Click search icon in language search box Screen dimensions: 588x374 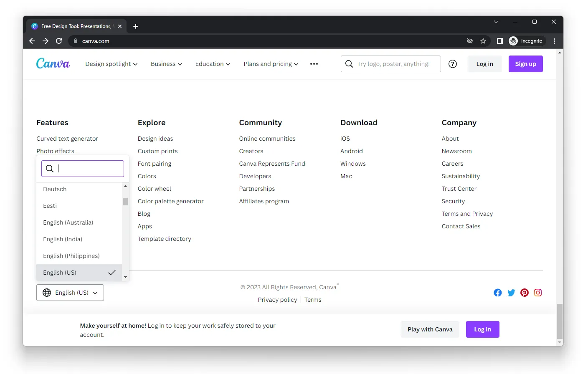(x=49, y=169)
